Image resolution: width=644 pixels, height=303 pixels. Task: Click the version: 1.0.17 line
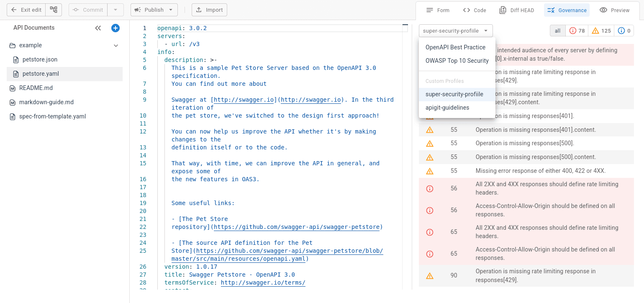190,267
